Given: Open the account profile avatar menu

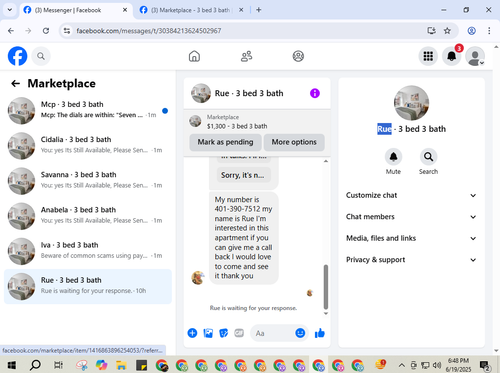Looking at the screenshot, I should pyautogui.click(x=475, y=56).
